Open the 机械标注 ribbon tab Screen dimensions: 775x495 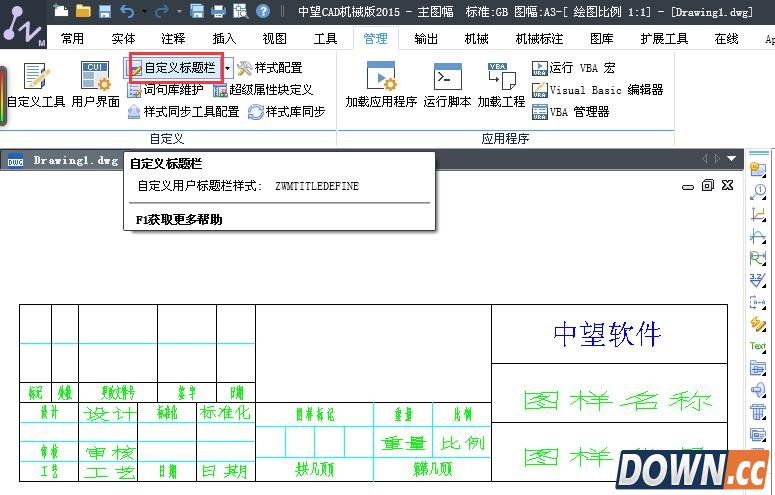(539, 39)
